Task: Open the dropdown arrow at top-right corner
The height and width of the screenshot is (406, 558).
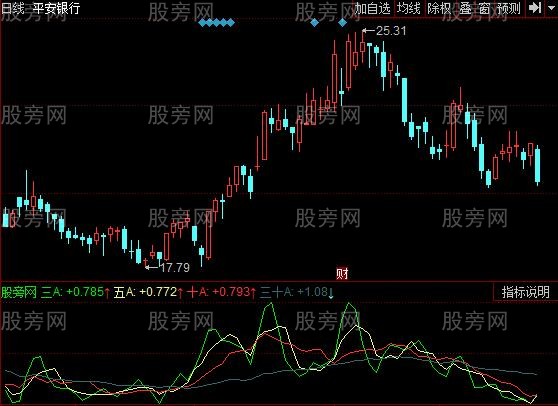Action: [551, 8]
